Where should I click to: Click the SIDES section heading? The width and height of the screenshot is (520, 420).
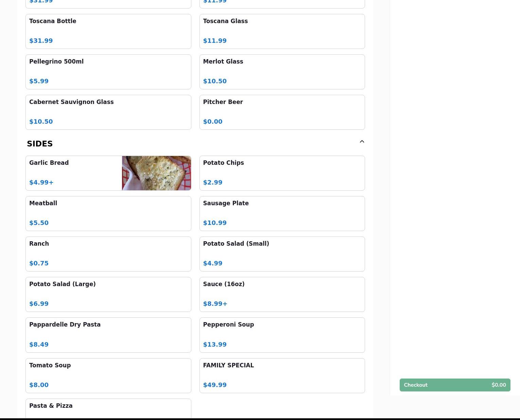point(40,144)
